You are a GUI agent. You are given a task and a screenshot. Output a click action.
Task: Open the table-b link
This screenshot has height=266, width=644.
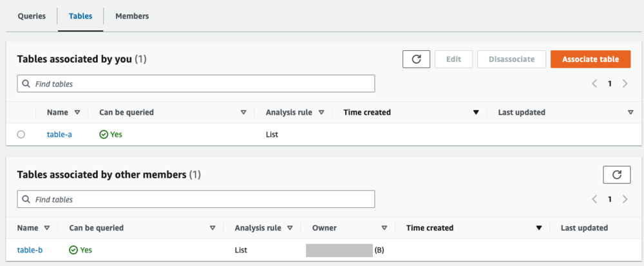click(30, 250)
